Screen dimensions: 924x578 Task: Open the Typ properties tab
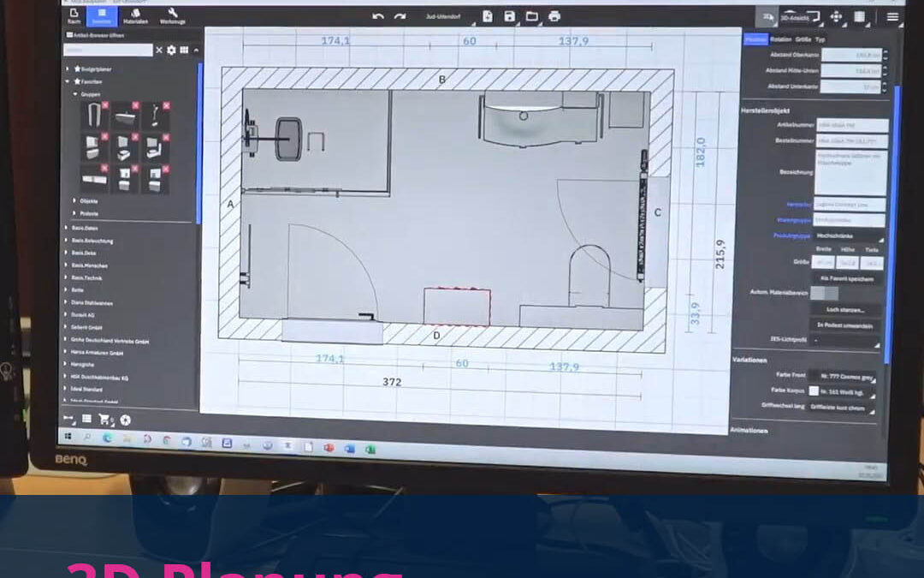(820, 39)
